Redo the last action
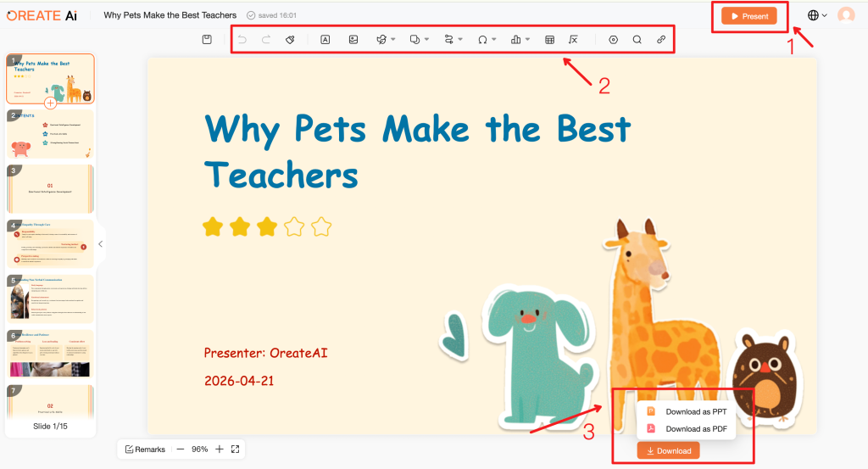Viewport: 868px width, 469px height. click(x=266, y=39)
